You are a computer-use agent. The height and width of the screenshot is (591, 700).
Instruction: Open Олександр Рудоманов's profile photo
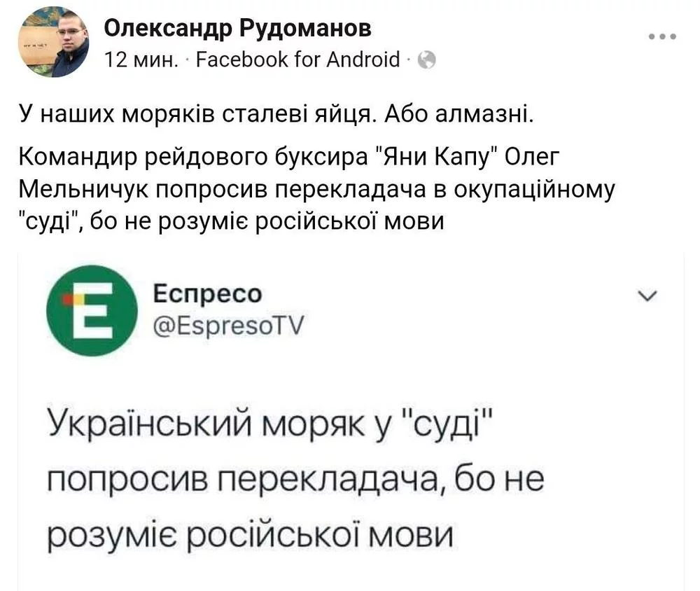pyautogui.click(x=52, y=45)
